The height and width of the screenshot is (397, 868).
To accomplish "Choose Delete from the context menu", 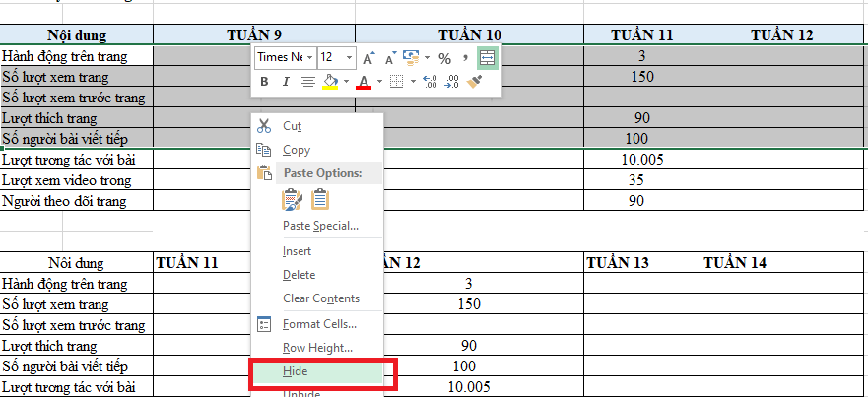I will click(x=317, y=275).
